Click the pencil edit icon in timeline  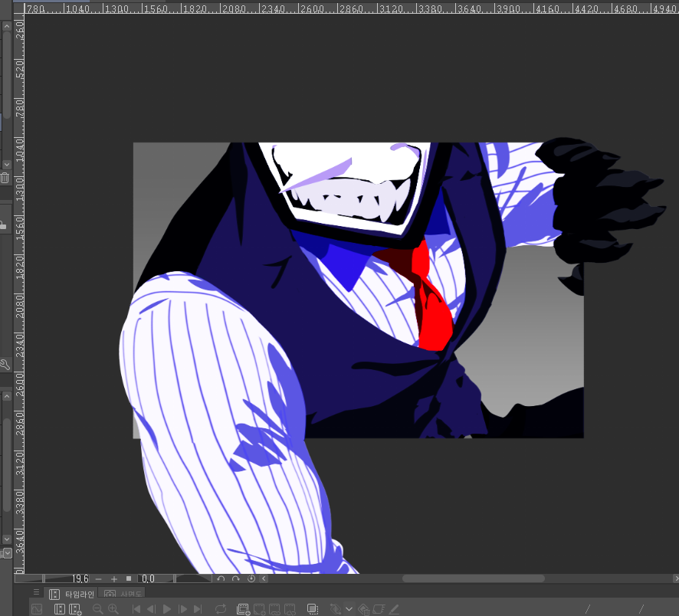[394, 609]
